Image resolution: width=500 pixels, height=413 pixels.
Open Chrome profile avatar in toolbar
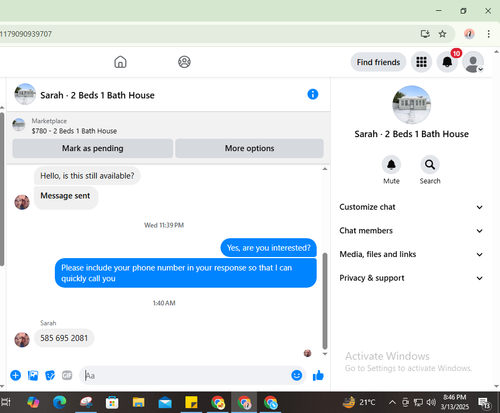click(x=469, y=34)
